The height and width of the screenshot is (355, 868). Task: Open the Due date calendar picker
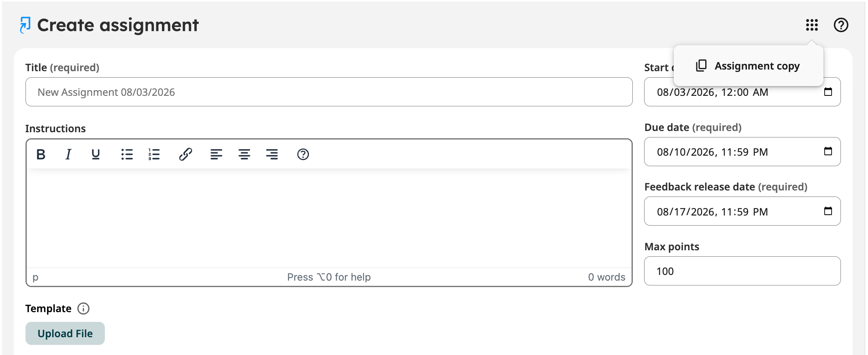[x=828, y=151]
